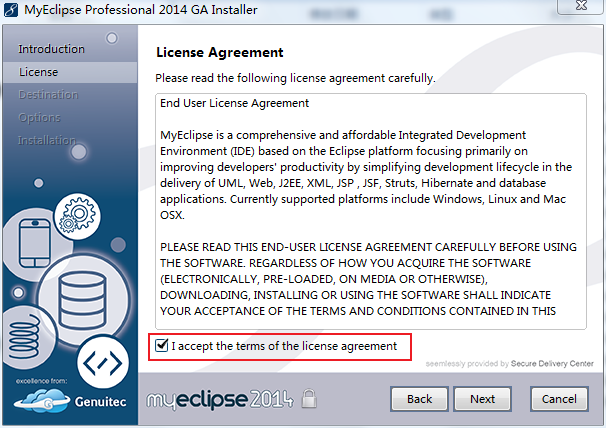
Task: Click the MyEclipse installer title bar icon
Action: tap(11, 10)
